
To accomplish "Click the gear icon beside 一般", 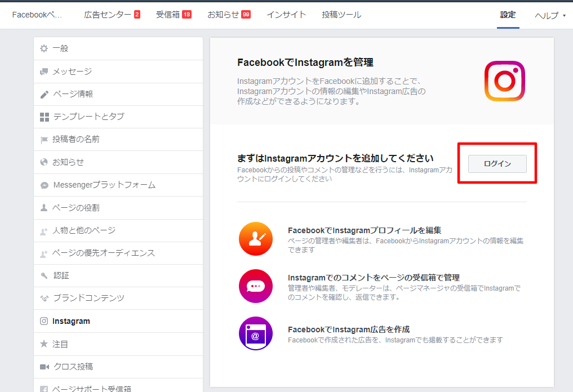I will (44, 48).
